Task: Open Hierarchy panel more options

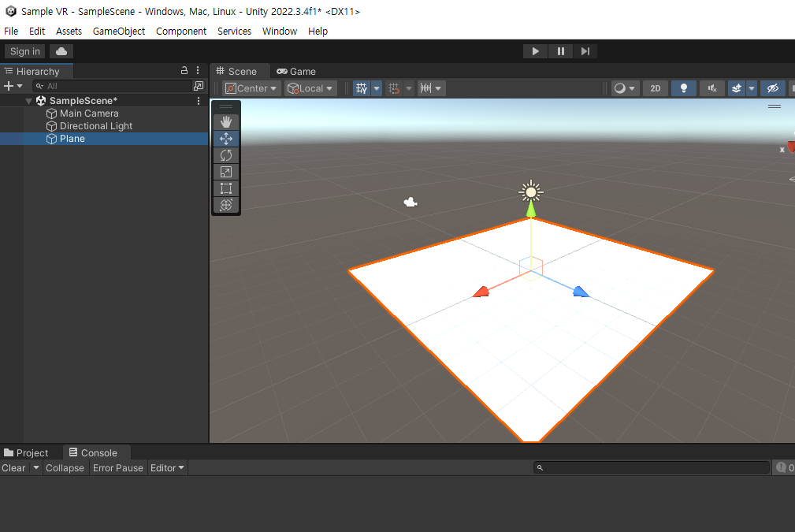Action: coord(198,70)
